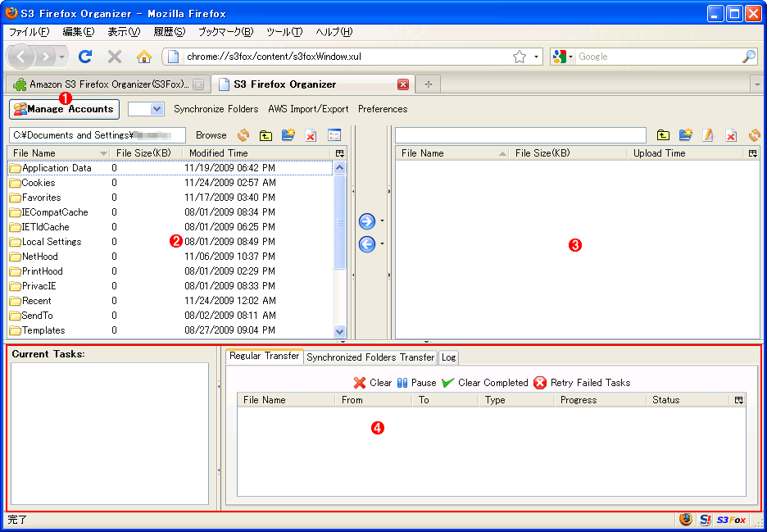Click the Firefox globe icon in status bar
The width and height of the screenshot is (767, 532).
click(685, 520)
